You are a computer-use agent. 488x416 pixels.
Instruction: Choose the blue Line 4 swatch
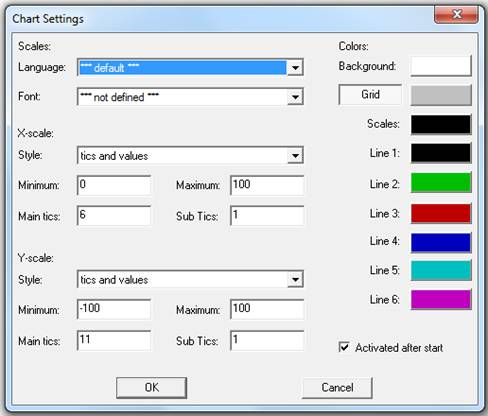pos(441,242)
